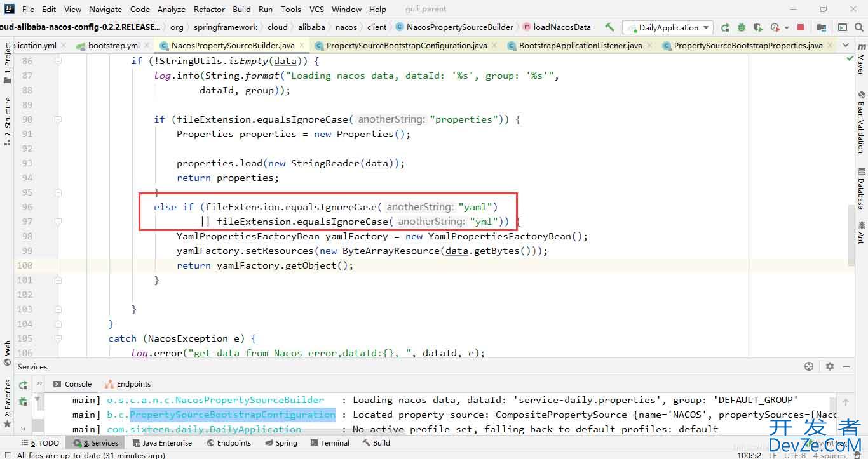Open the Ant tool window

point(860,232)
